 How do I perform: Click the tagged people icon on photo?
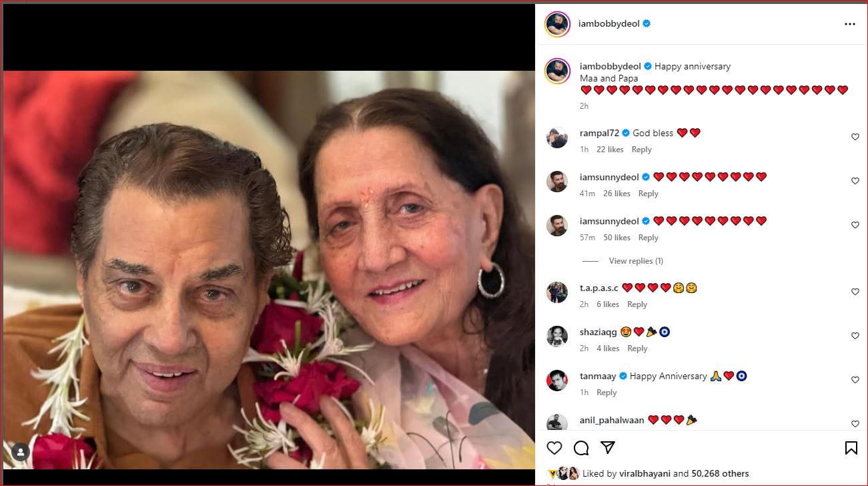click(x=21, y=453)
